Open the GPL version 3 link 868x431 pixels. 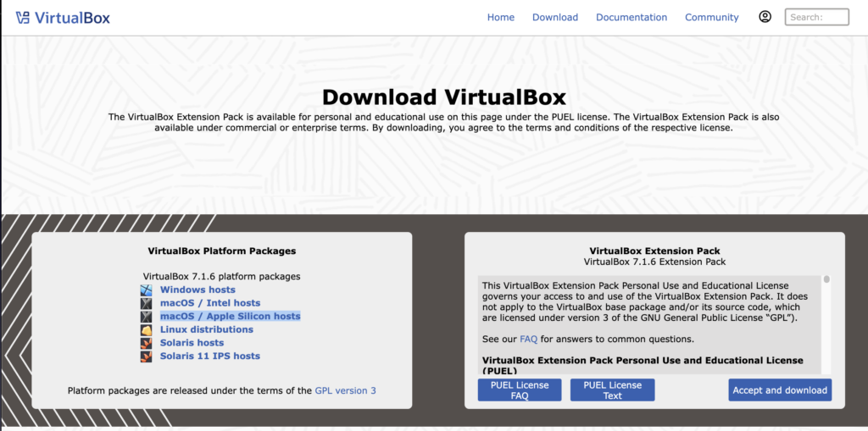[345, 391]
